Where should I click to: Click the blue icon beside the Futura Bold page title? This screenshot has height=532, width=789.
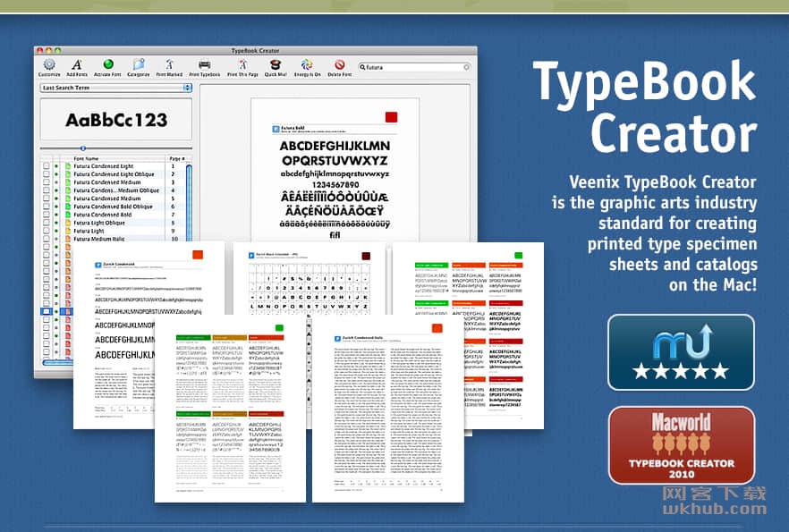pyautogui.click(x=276, y=130)
